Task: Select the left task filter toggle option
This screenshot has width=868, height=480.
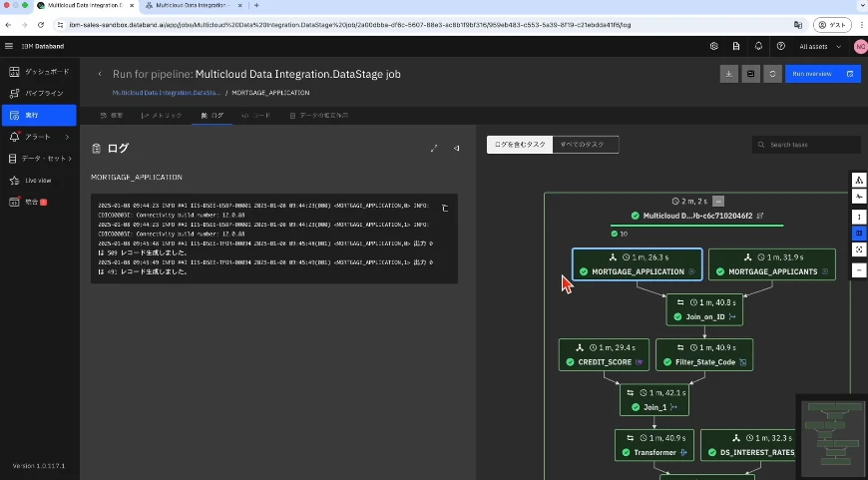Action: 520,145
